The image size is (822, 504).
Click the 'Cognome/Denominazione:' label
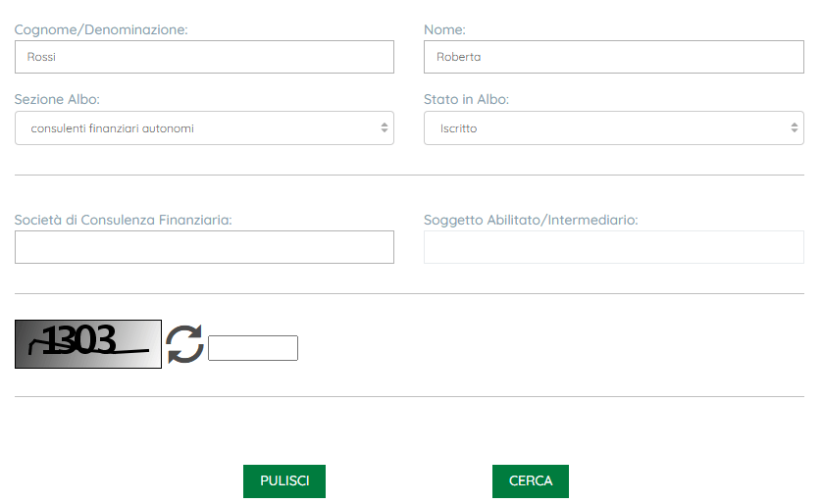[101, 30]
